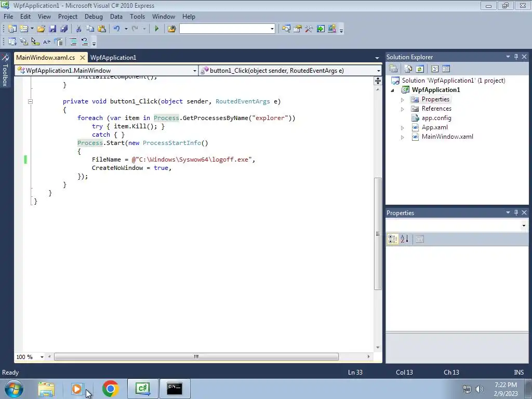
Task: Undo the last edit with the blue arrow
Action: (x=117, y=29)
